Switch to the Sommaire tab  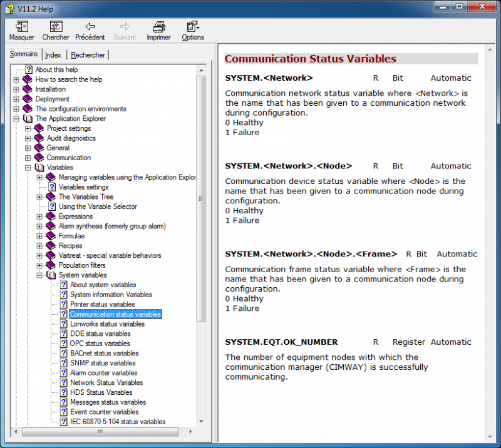point(24,54)
